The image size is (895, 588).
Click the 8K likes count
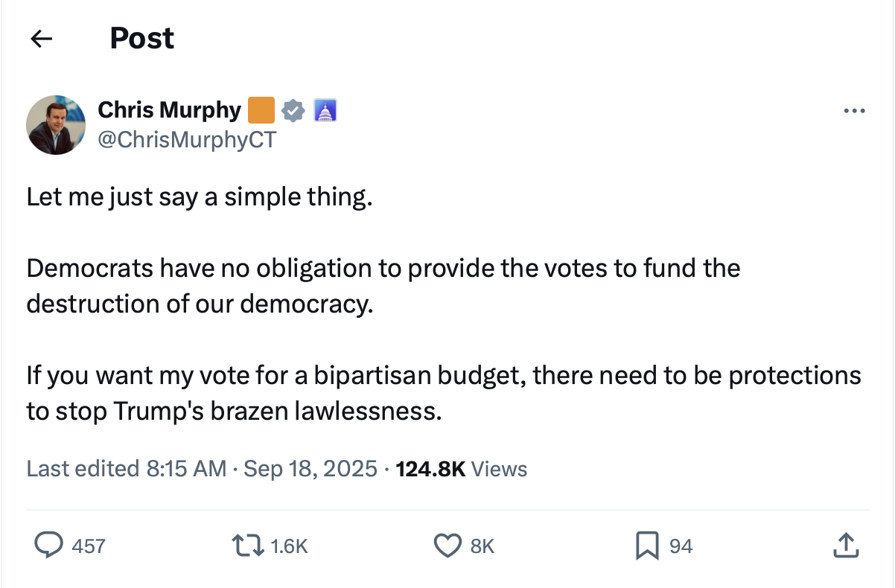pos(482,546)
